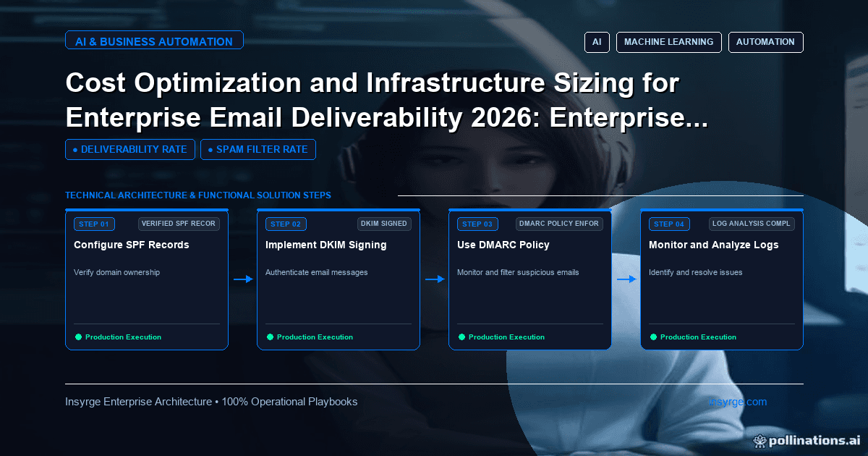Viewport: 868px width, 456px height.
Task: Click 'Authenticate email messages' text
Action: click(x=317, y=272)
